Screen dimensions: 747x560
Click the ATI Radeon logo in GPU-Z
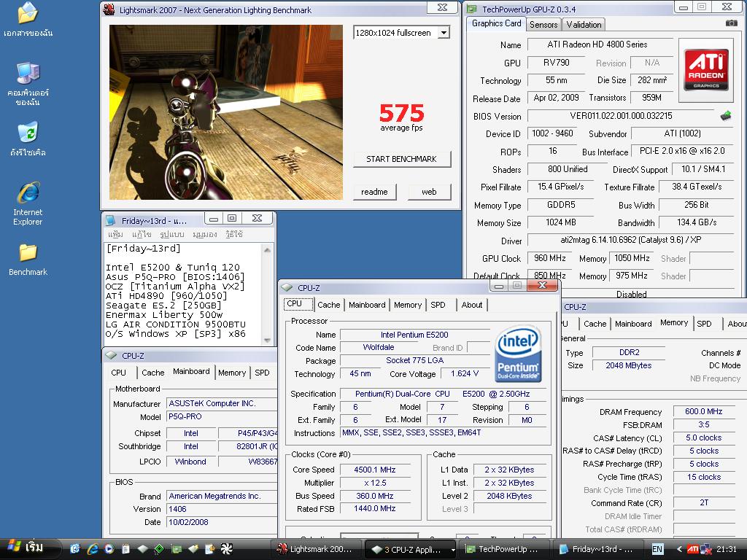click(x=705, y=70)
